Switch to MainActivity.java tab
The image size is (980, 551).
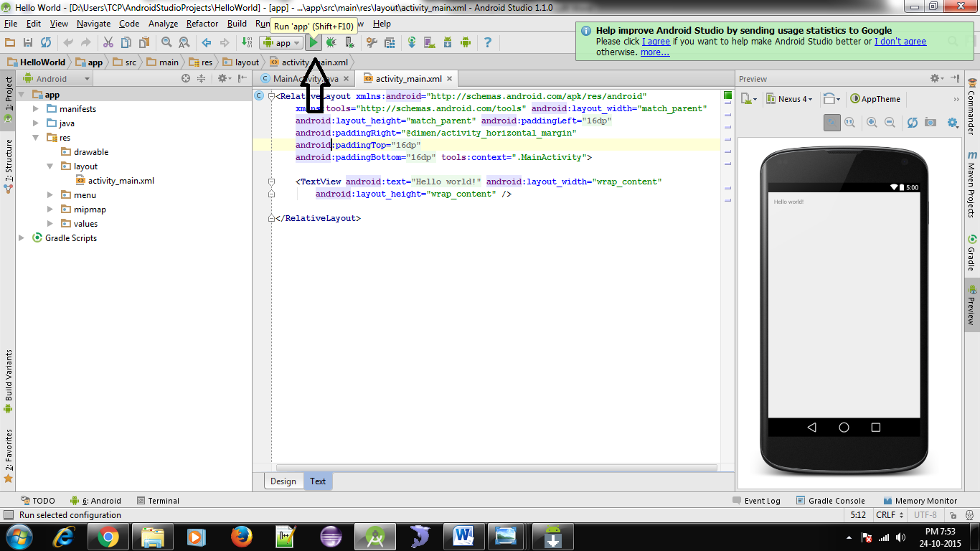306,79
